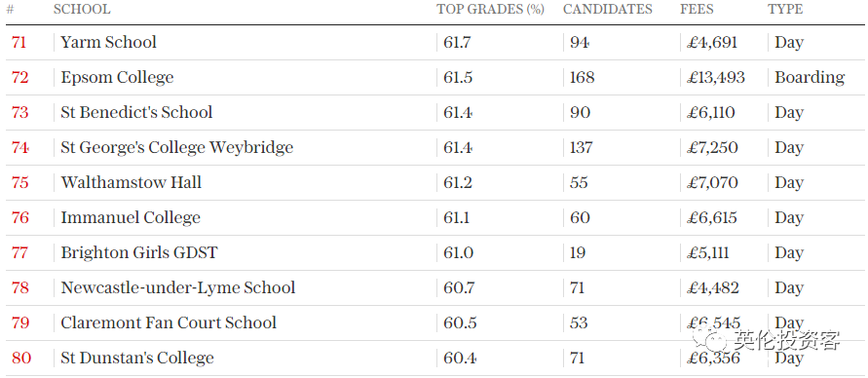The height and width of the screenshot is (378, 868).
Task: Click rank number 72
Action: tap(19, 78)
